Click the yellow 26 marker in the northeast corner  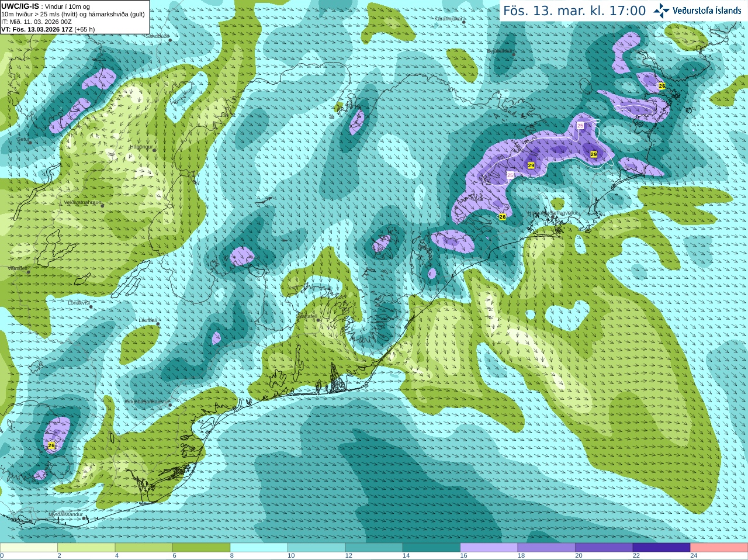(662, 86)
